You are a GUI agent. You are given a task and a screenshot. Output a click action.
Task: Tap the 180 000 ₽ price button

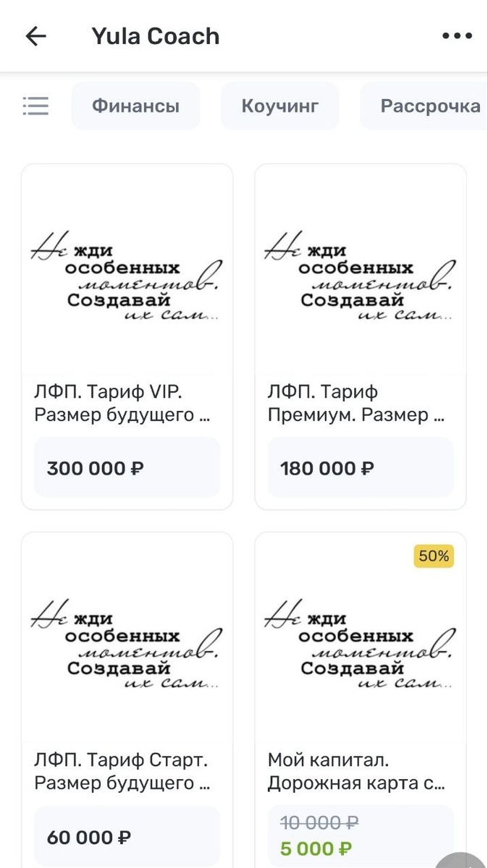(361, 468)
